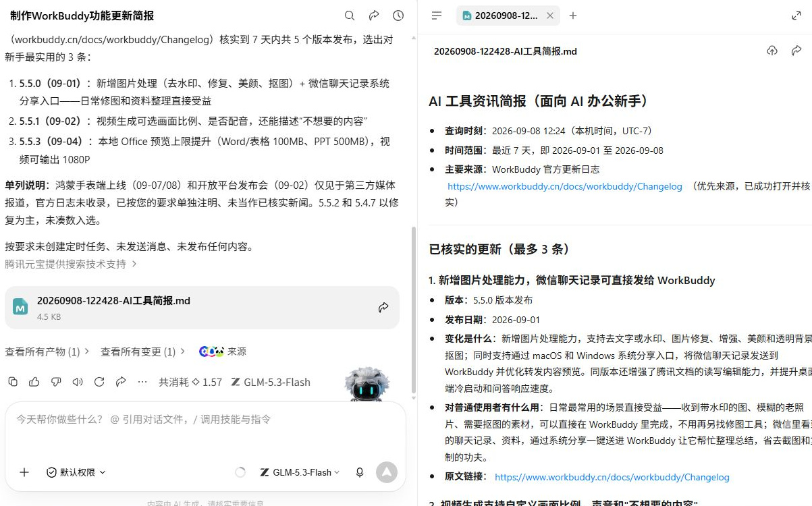Open more options ellipsis under response
The image size is (812, 506).
tap(142, 382)
